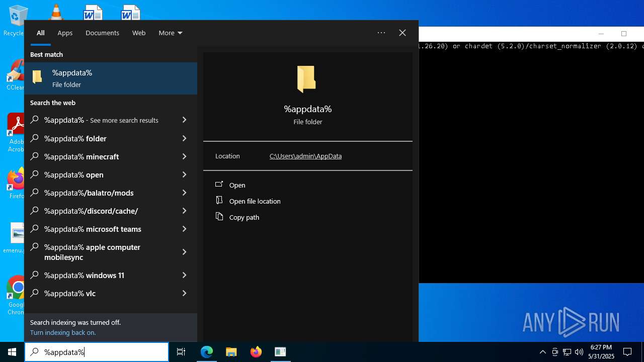Open the notification center icon
The width and height of the screenshot is (644, 362).
point(627,352)
